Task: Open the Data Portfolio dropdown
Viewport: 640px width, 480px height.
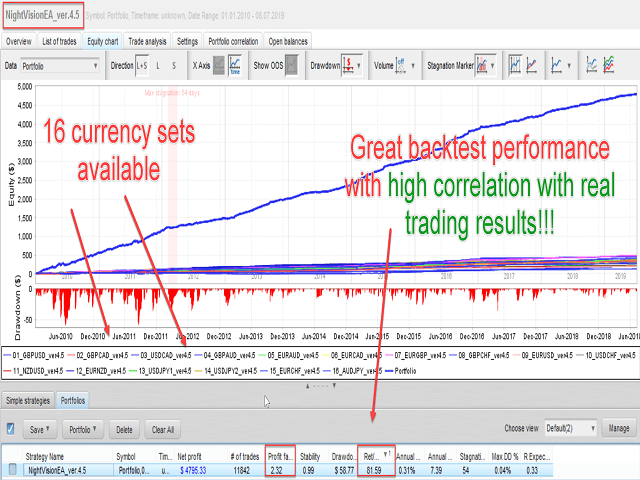Action: pyautogui.click(x=60, y=66)
